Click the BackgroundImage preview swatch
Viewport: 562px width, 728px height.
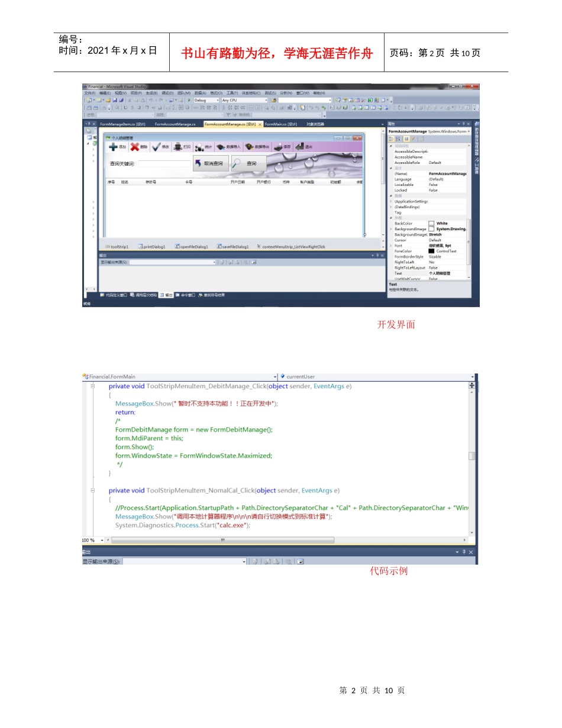tap(431, 229)
